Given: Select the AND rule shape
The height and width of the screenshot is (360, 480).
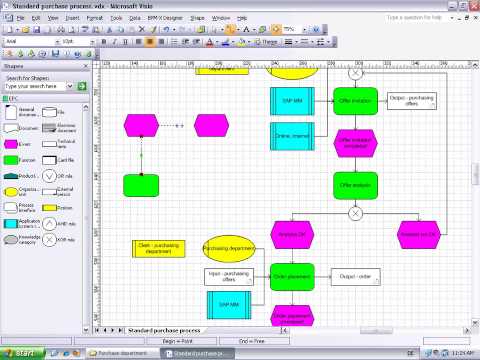Looking at the screenshot, I should tap(49, 224).
